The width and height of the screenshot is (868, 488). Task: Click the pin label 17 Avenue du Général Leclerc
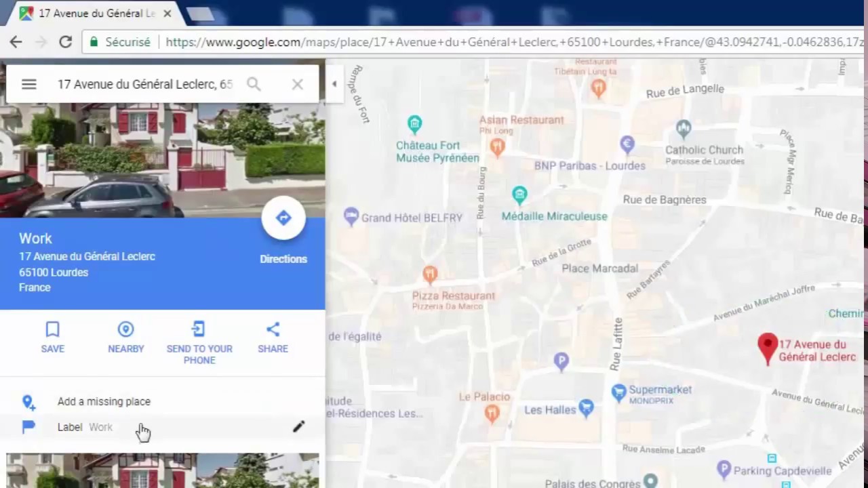click(817, 350)
